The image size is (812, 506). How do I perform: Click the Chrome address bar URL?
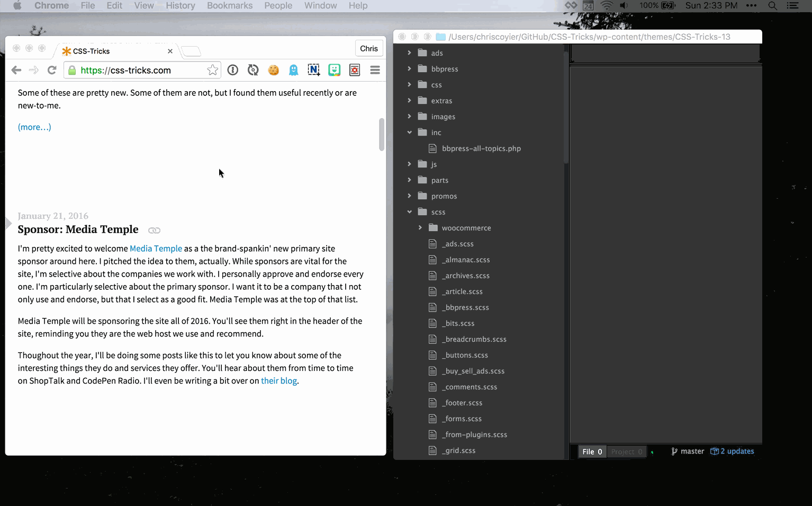tap(126, 70)
